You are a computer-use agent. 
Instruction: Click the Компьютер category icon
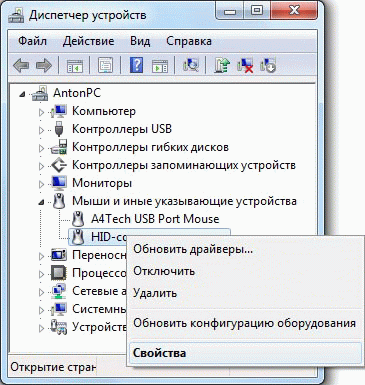coord(59,111)
